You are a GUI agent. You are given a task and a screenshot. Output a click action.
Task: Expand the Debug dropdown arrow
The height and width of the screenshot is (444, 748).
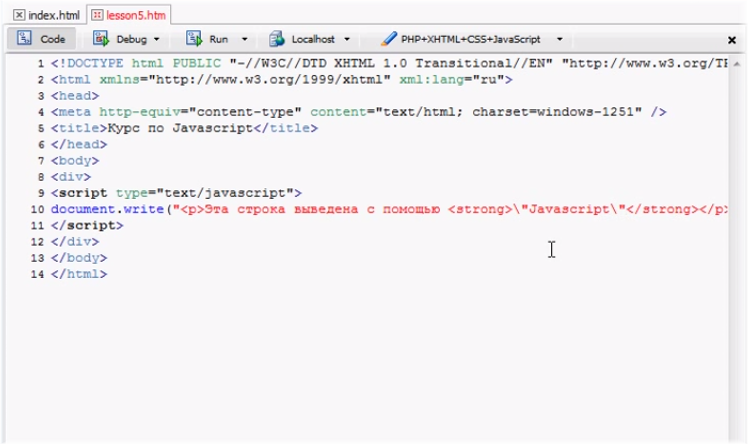(x=156, y=40)
